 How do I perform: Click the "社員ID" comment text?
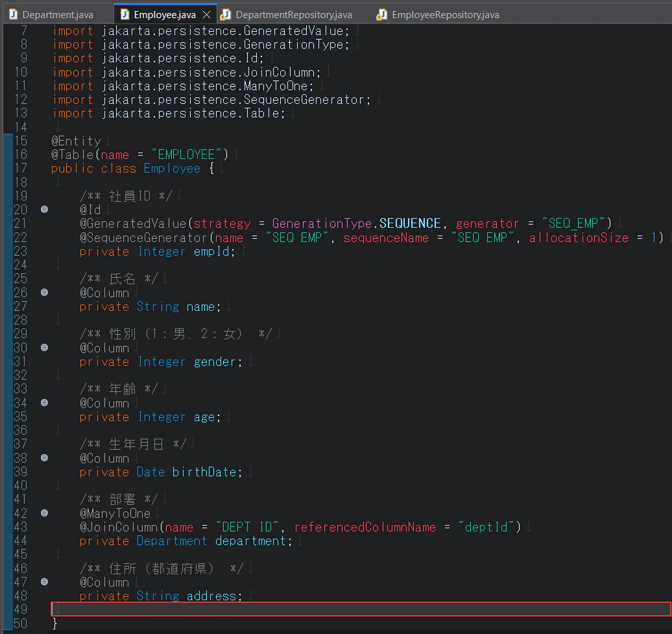(130, 196)
